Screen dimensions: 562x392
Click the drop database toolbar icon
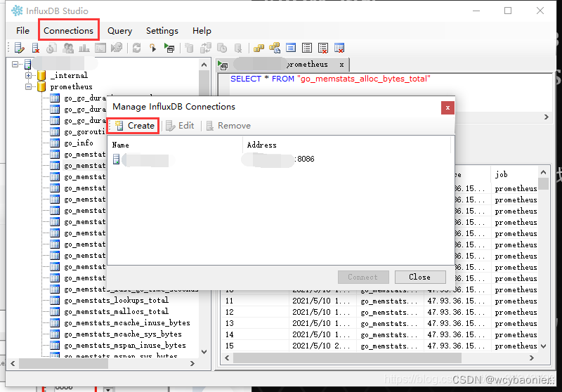(x=238, y=48)
